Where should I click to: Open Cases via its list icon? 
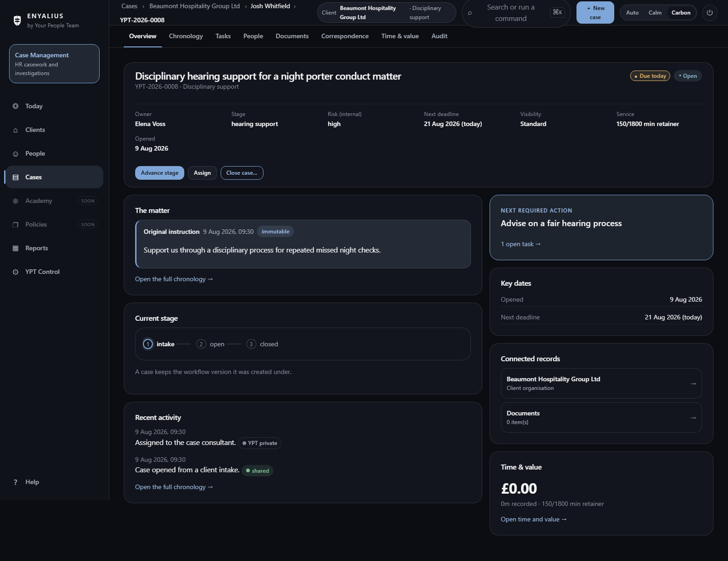pyautogui.click(x=15, y=177)
